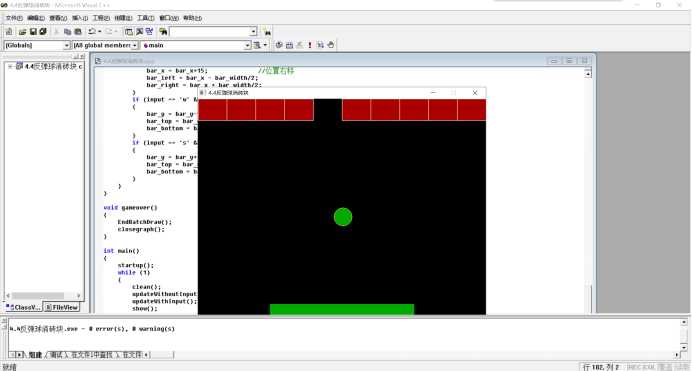
Task: Open the 工程(P) menu
Action: coord(101,18)
